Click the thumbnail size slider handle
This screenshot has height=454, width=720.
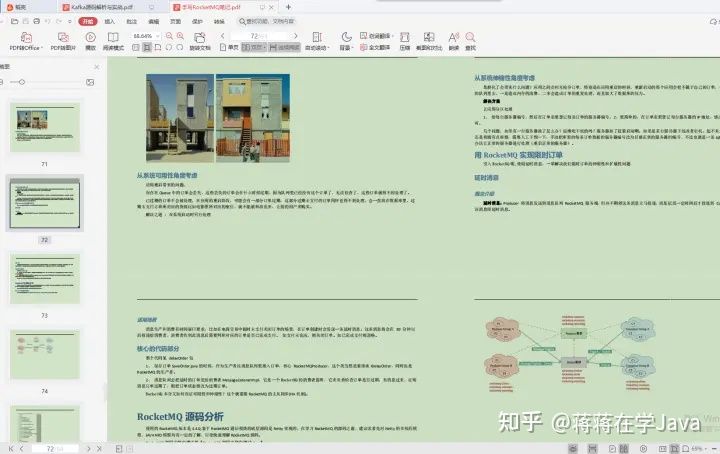(22, 82)
